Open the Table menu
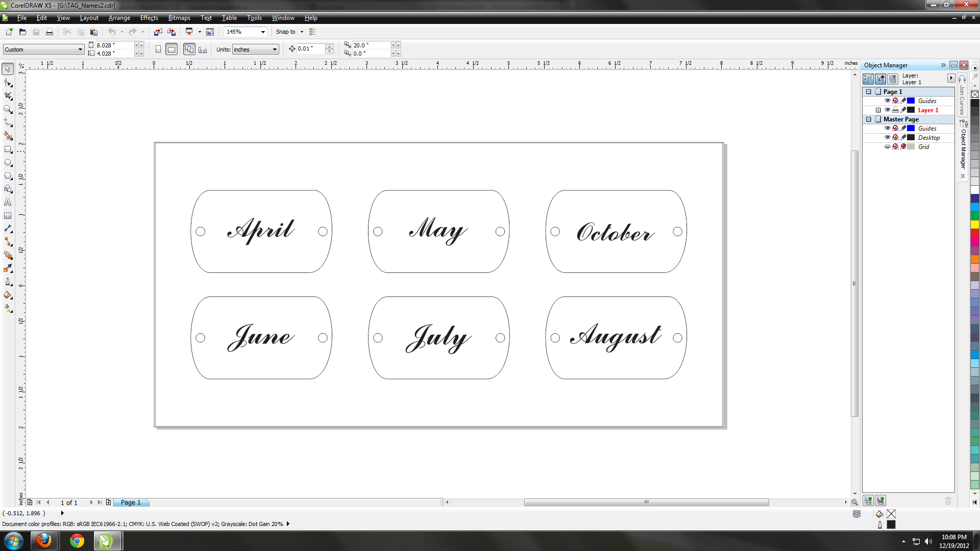The image size is (980, 551). coord(230,17)
